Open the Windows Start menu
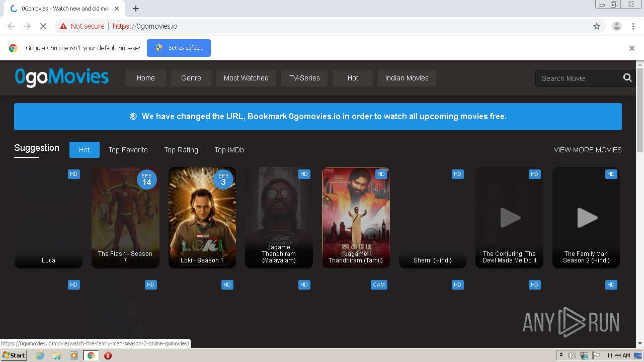The height and width of the screenshot is (362, 644). pos(14,355)
